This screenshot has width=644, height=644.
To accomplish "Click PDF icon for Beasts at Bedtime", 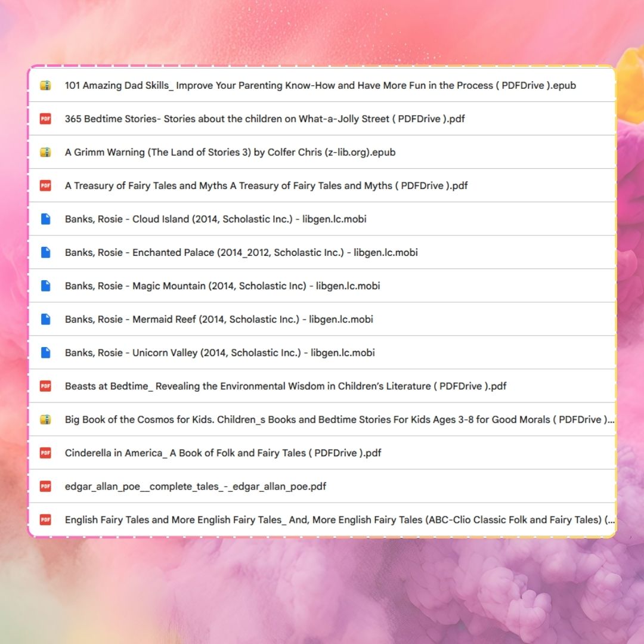I will (x=45, y=386).
